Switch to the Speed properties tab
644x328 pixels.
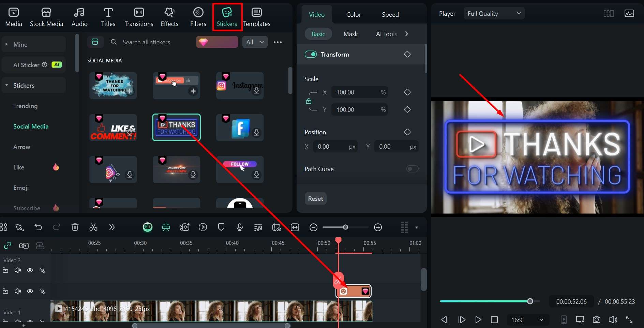coord(390,15)
